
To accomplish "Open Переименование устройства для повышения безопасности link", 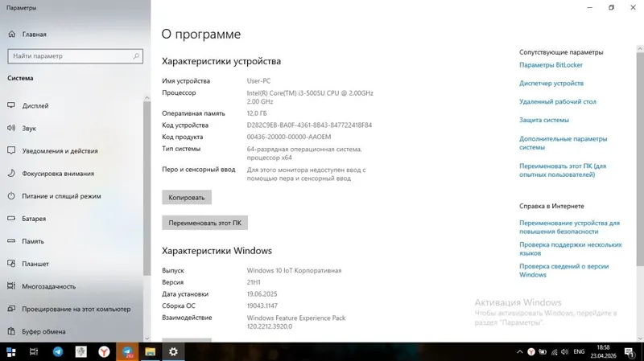I will pyautogui.click(x=569, y=228).
